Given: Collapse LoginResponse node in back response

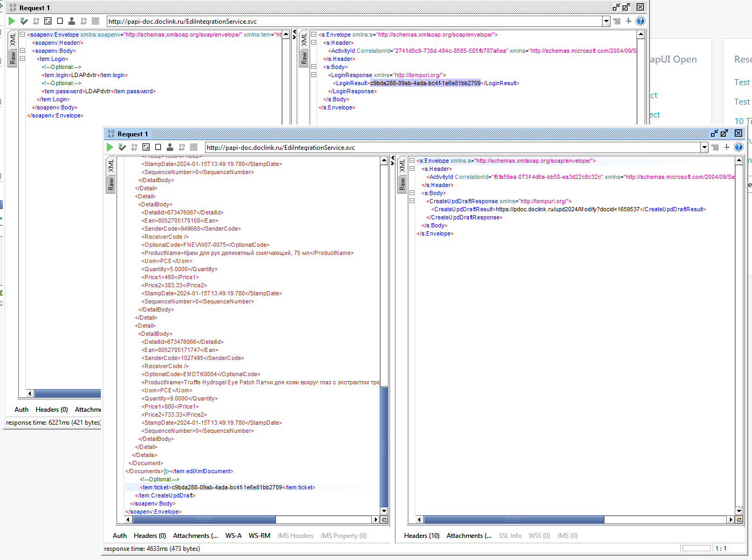Looking at the screenshot, I should [313, 75].
